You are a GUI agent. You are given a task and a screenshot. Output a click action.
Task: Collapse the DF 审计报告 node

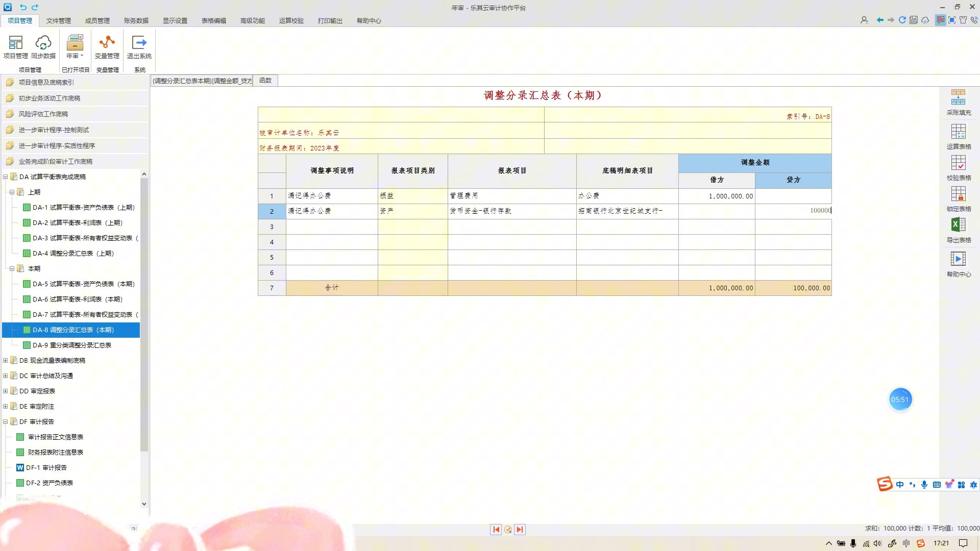tap(6, 422)
